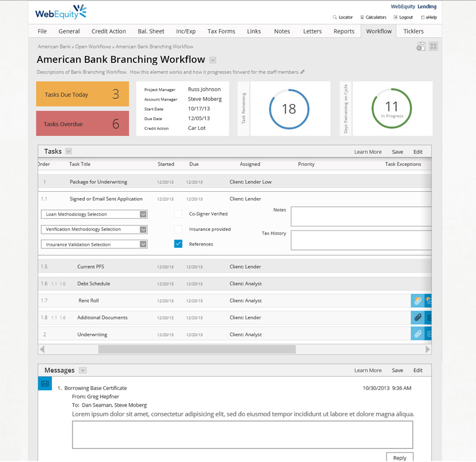Screen dimensions: 476x462
Task: Tick the Insurance provided checkbox
Action: (178, 229)
